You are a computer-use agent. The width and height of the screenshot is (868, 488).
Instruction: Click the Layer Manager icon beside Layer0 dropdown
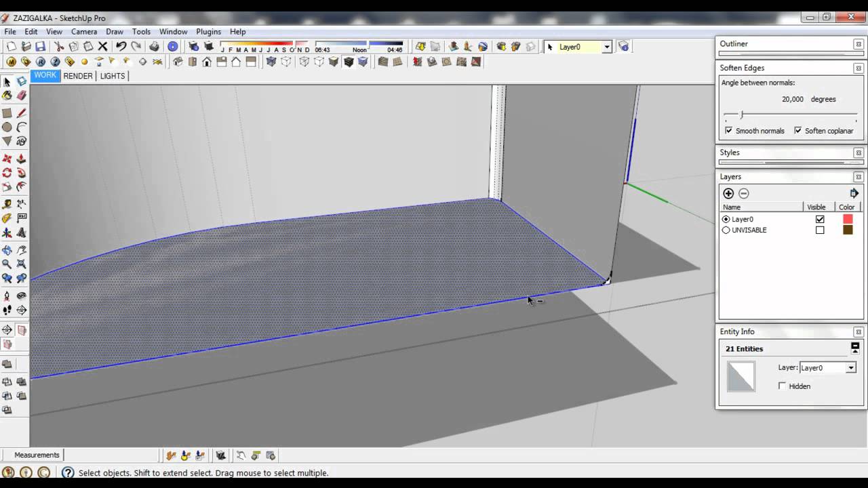(x=624, y=47)
